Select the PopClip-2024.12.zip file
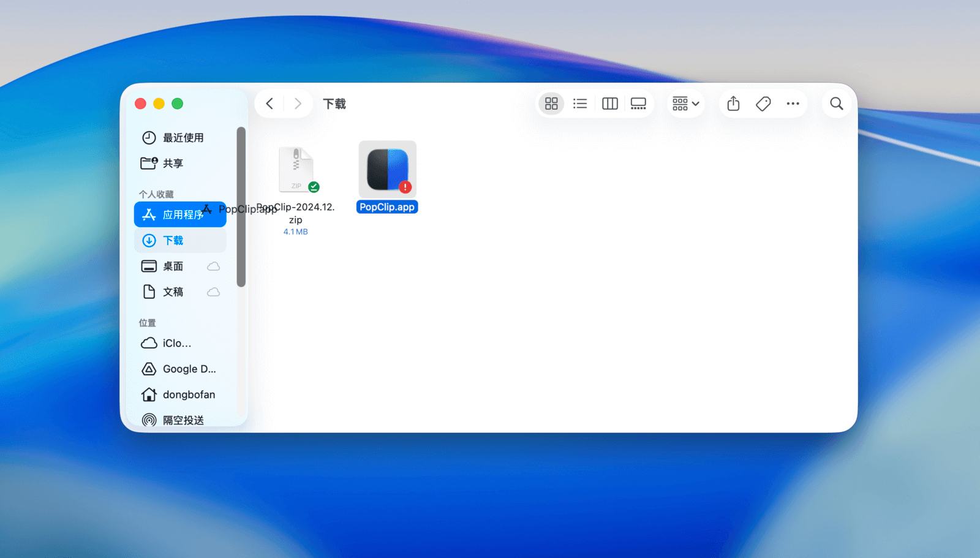 (x=296, y=171)
